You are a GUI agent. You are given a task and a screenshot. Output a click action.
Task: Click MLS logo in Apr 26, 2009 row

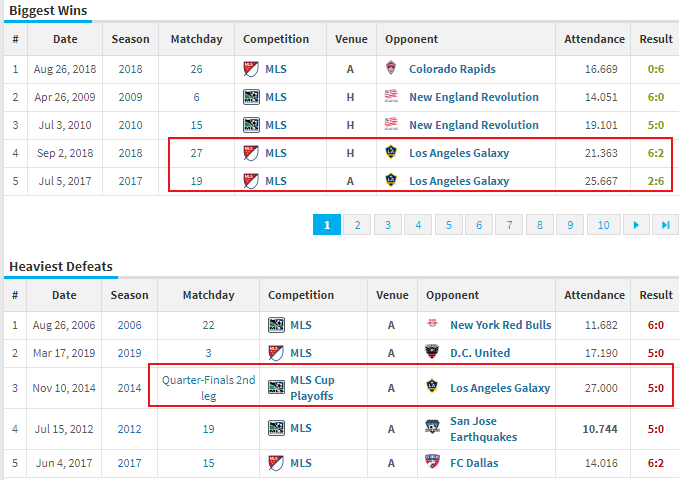(251, 97)
